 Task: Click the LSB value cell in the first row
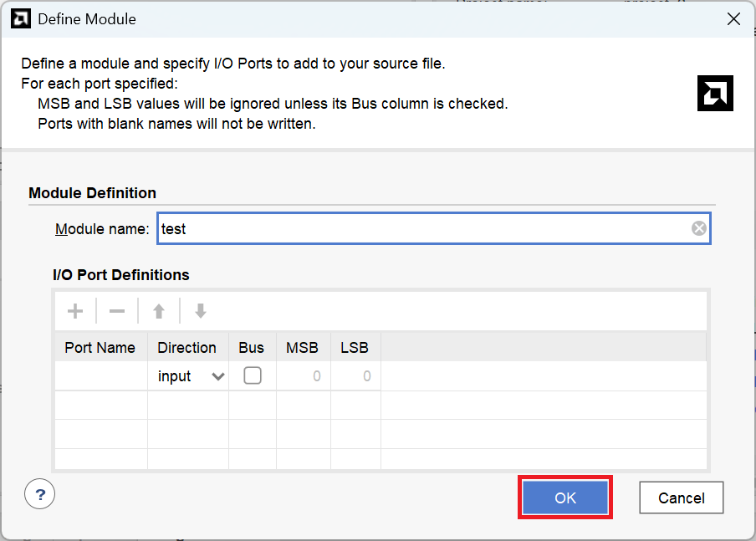tap(355, 376)
